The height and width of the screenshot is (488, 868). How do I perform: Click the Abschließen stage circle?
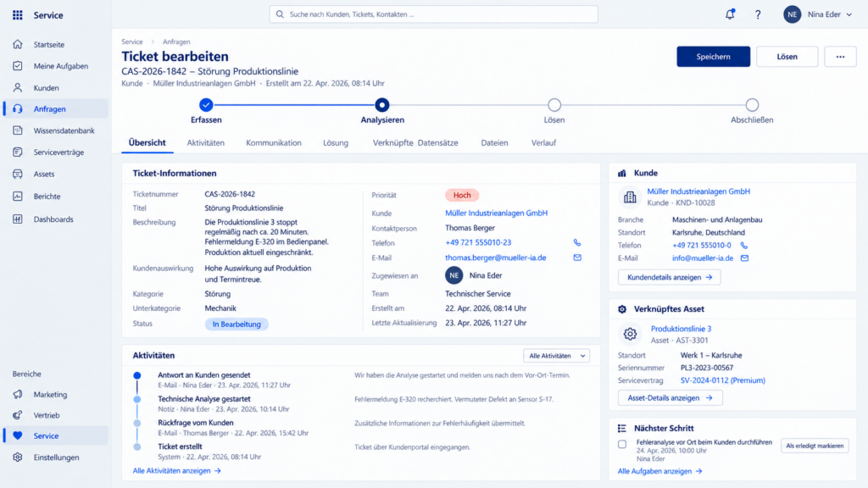[x=752, y=104]
